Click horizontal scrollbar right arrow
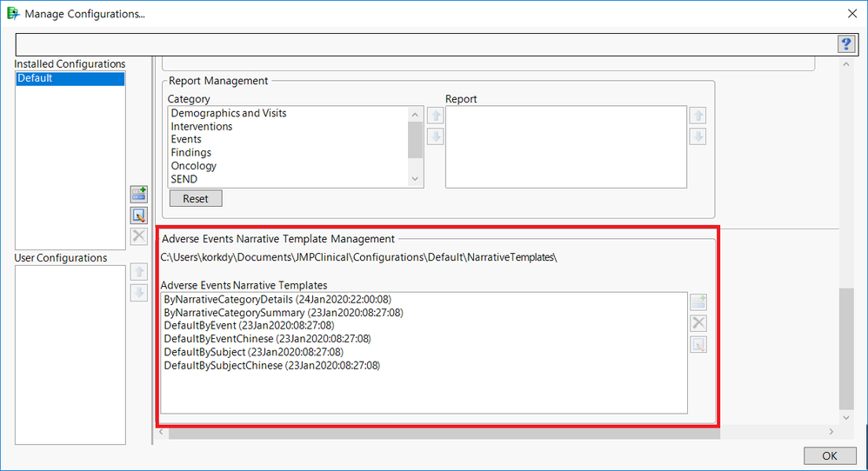This screenshot has width=868, height=471. 831,432
